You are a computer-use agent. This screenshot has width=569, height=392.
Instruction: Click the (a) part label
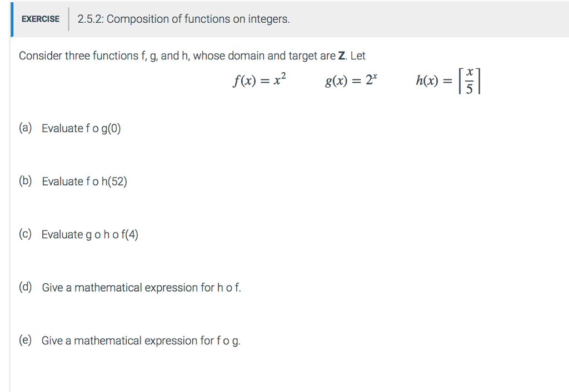pyautogui.click(x=26, y=128)
